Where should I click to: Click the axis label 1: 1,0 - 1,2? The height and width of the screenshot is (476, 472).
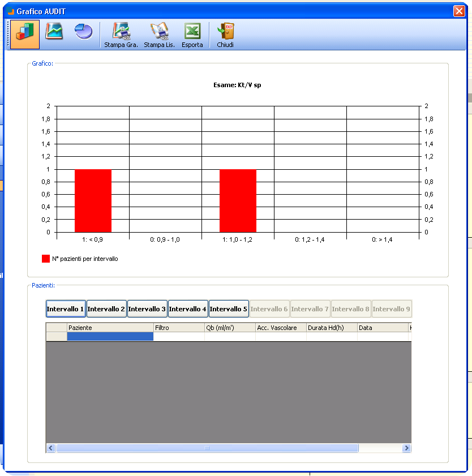click(x=237, y=239)
